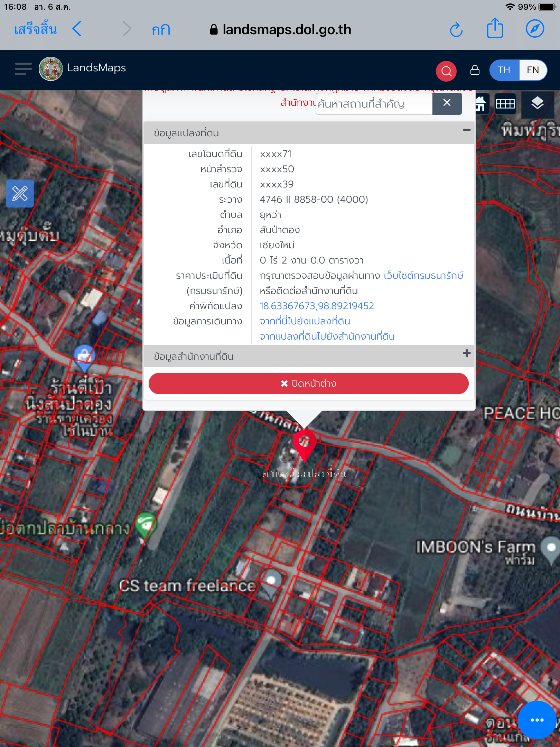Open the Safari share sheet

pos(495,28)
